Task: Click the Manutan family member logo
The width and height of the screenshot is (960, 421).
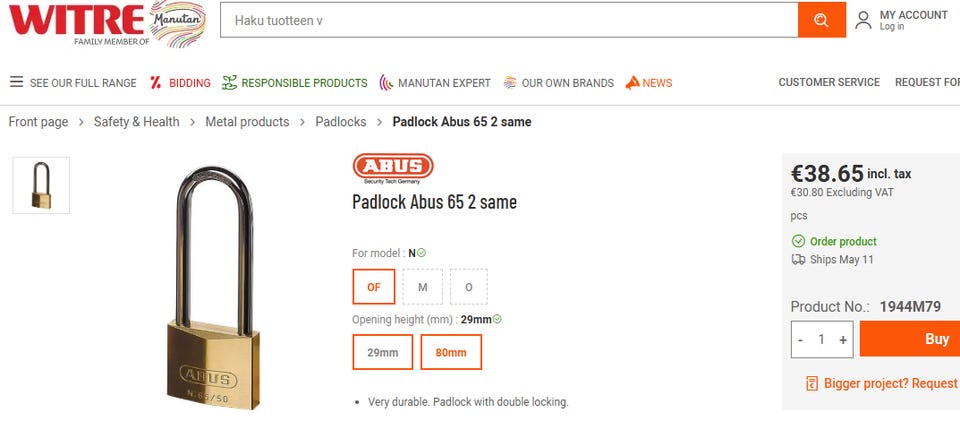Action: [178, 23]
